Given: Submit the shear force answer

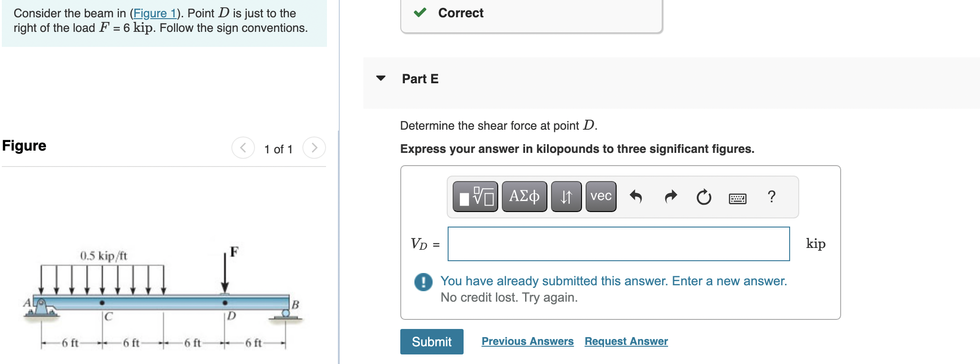Looking at the screenshot, I should tap(431, 341).
